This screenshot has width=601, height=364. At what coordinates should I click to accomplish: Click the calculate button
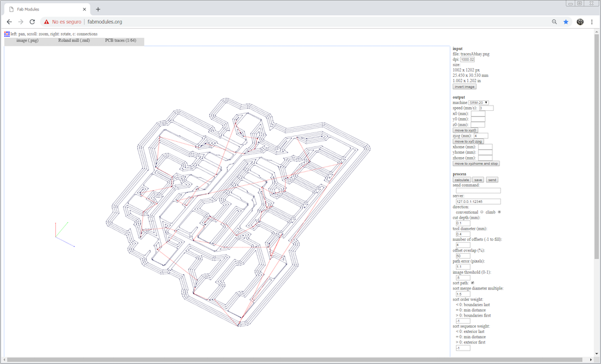coord(461,180)
